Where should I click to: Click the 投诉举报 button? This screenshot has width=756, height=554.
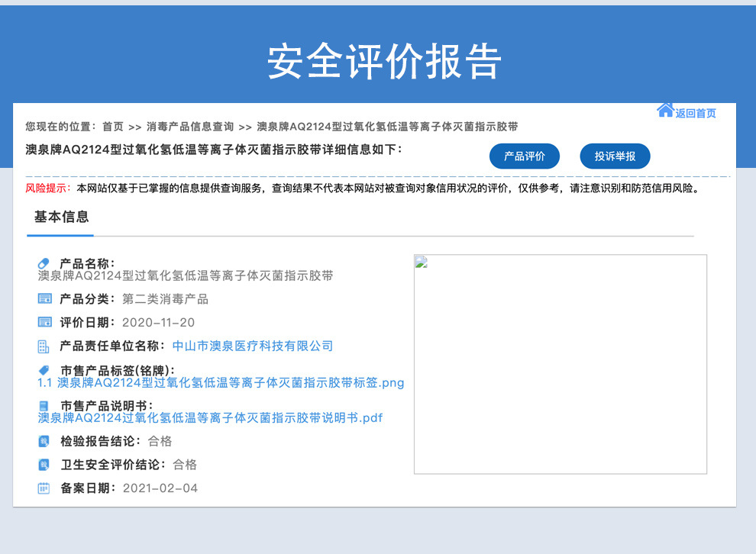[x=615, y=156]
